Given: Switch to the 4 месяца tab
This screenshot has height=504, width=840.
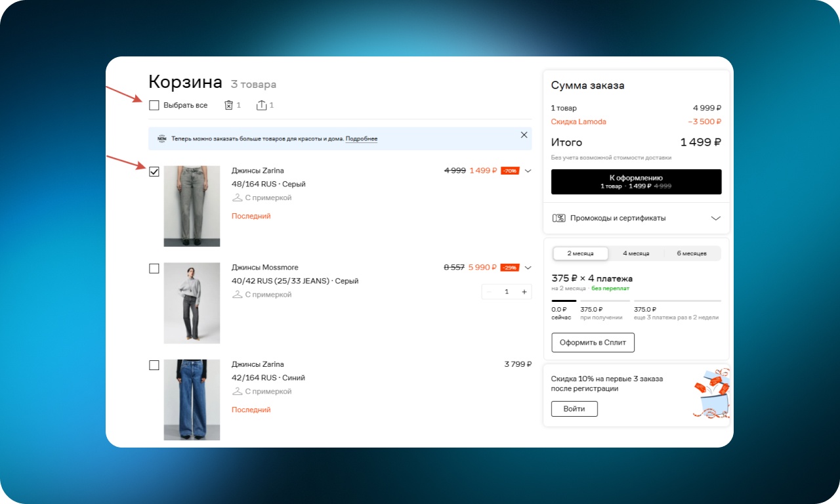Looking at the screenshot, I should (x=636, y=253).
